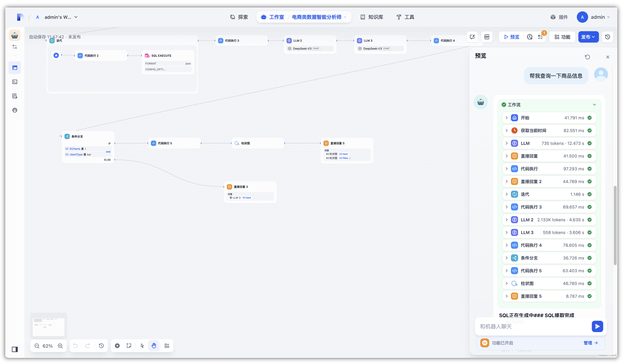Click the zoom out magnifier icon

pyautogui.click(x=37, y=346)
